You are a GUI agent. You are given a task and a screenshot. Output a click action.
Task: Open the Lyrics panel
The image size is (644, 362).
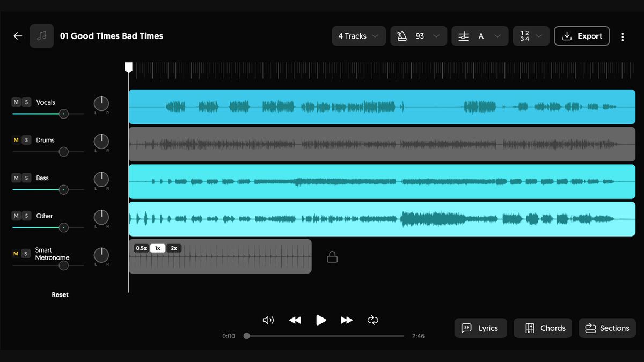(x=480, y=328)
